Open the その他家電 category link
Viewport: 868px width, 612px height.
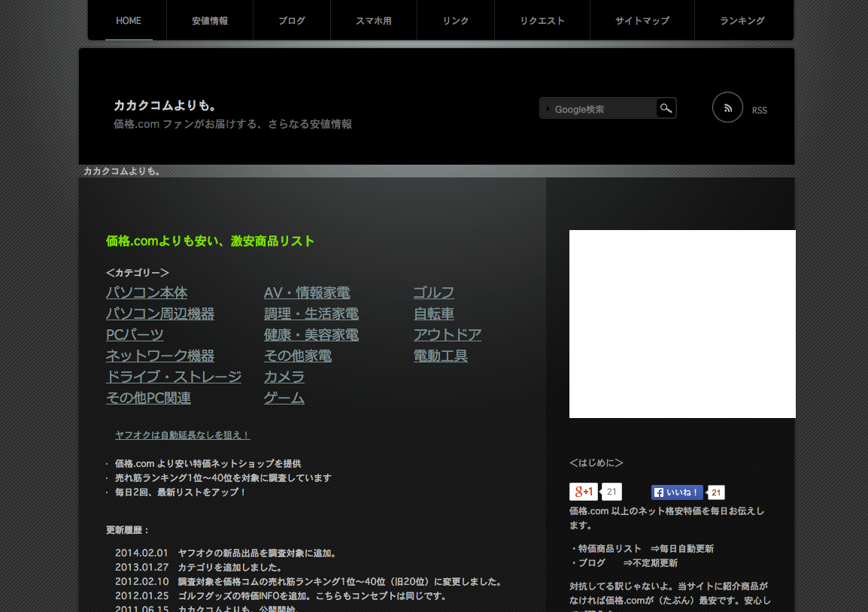(x=298, y=356)
